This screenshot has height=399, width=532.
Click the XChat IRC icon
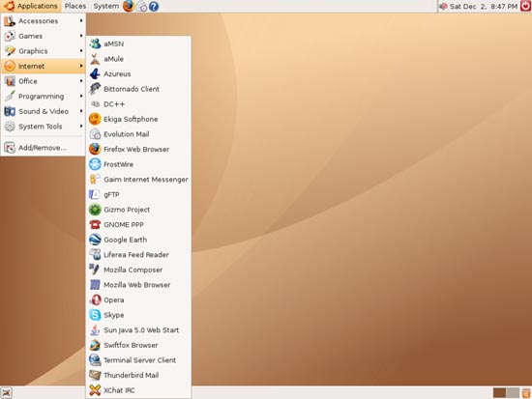point(95,390)
